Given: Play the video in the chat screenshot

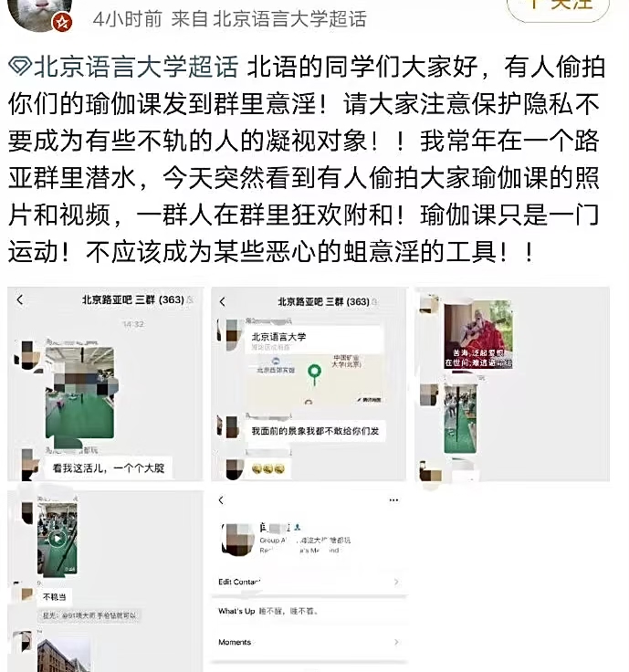Looking at the screenshot, I should click(57, 539).
